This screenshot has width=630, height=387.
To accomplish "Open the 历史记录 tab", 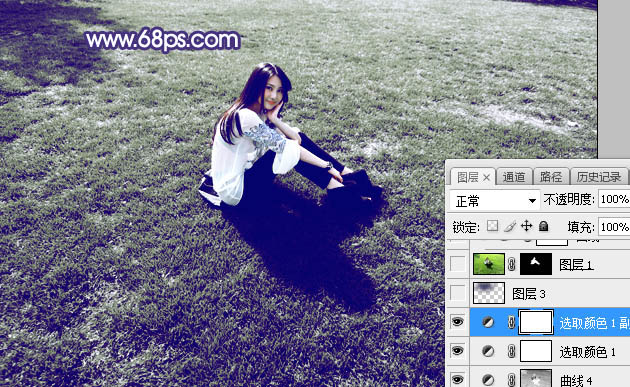I will (x=599, y=177).
